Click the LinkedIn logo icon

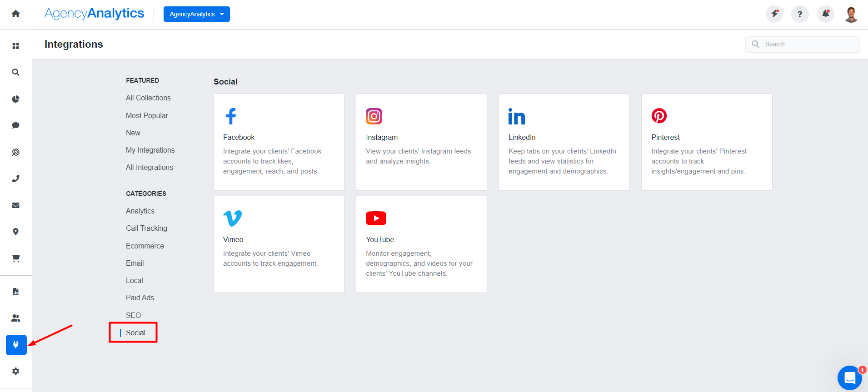click(517, 116)
